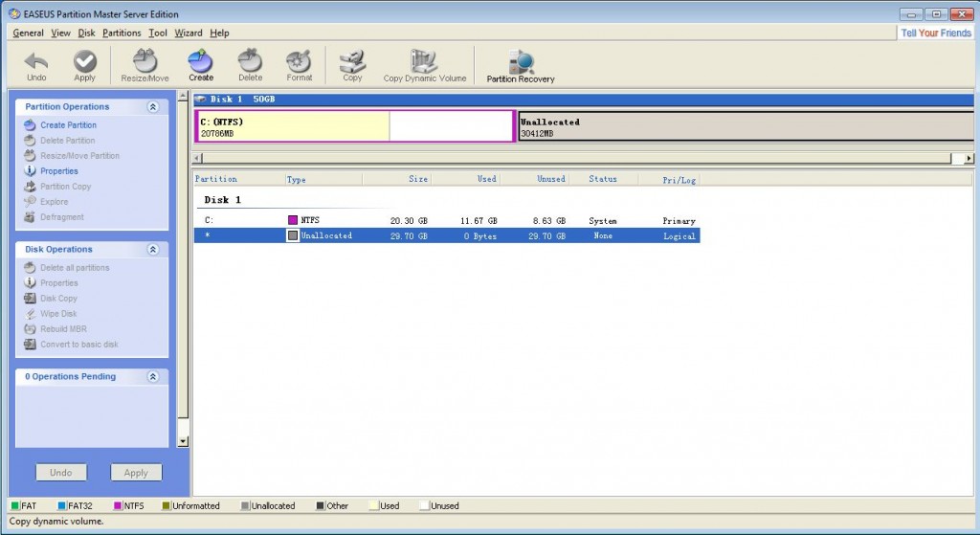Screen dimensions: 980x535
Task: Click Defragment in Partition Operations
Action: point(62,217)
